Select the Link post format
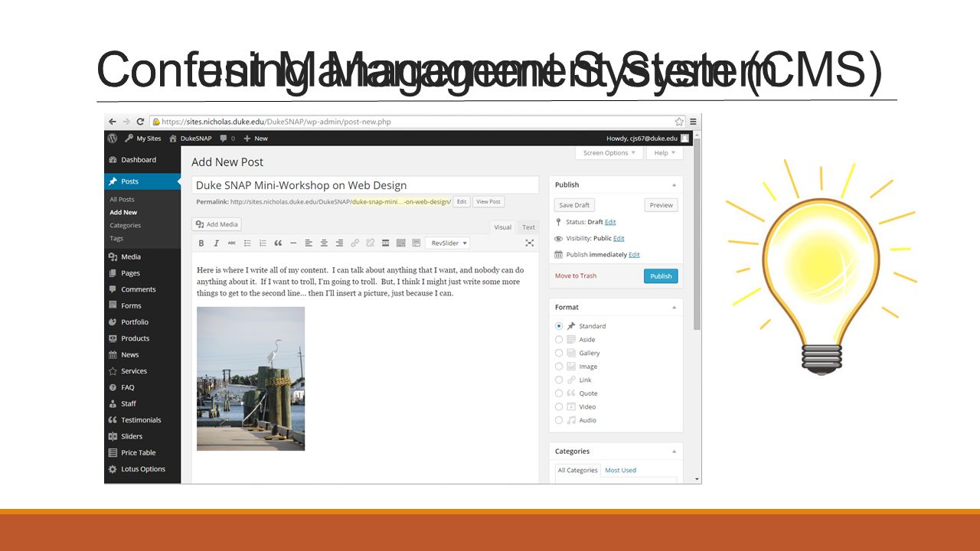This screenshot has width=980, height=551. pos(559,380)
